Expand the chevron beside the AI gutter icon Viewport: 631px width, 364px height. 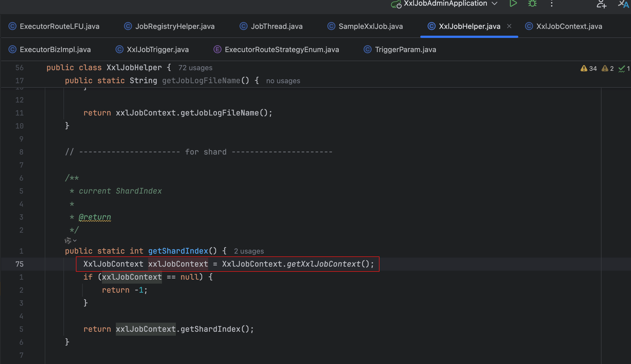(75, 241)
